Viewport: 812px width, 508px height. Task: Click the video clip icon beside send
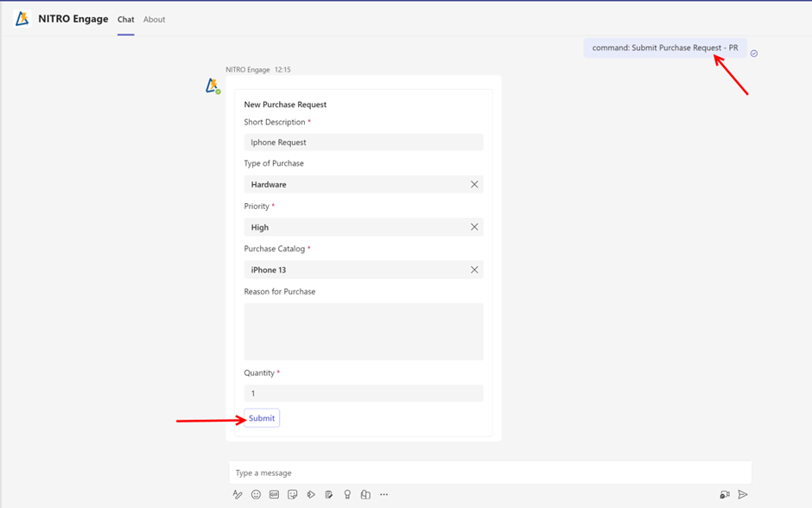(x=724, y=495)
